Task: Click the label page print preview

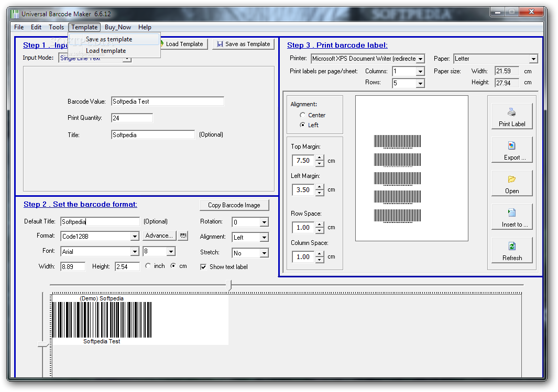Action: pyautogui.click(x=412, y=168)
